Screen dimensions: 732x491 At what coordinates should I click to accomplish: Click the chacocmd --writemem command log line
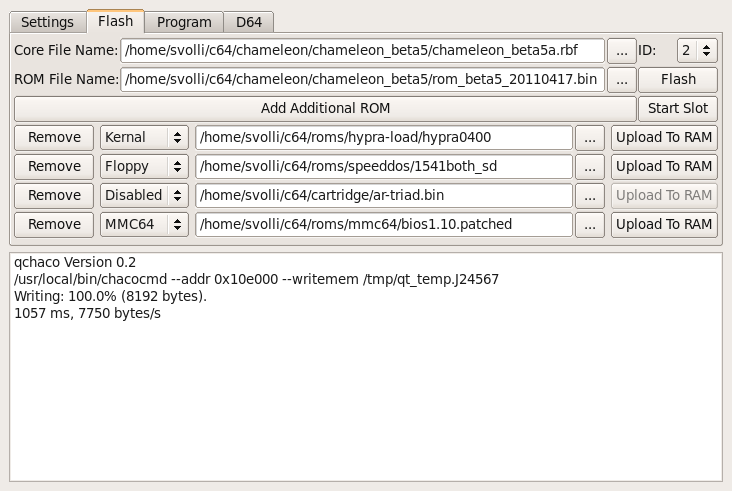[x=256, y=279]
